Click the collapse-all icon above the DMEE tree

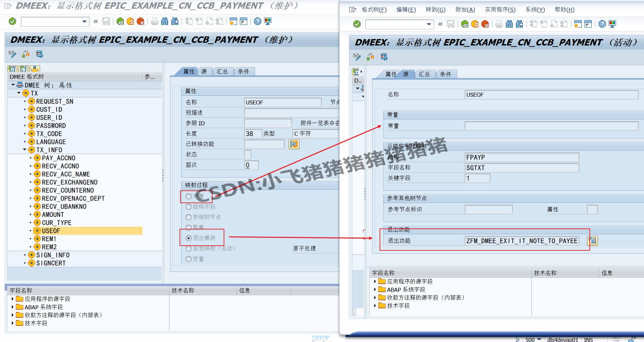pyautogui.click(x=23, y=69)
